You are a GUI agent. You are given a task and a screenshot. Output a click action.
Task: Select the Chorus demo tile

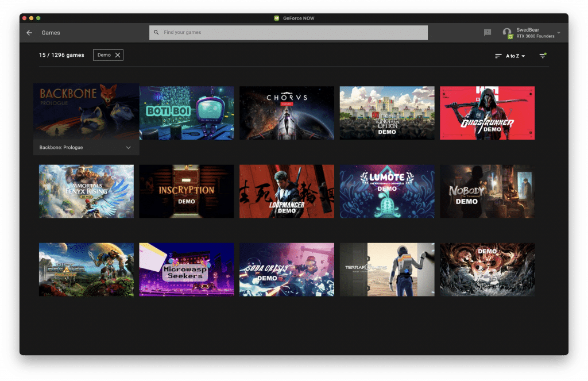[287, 113]
